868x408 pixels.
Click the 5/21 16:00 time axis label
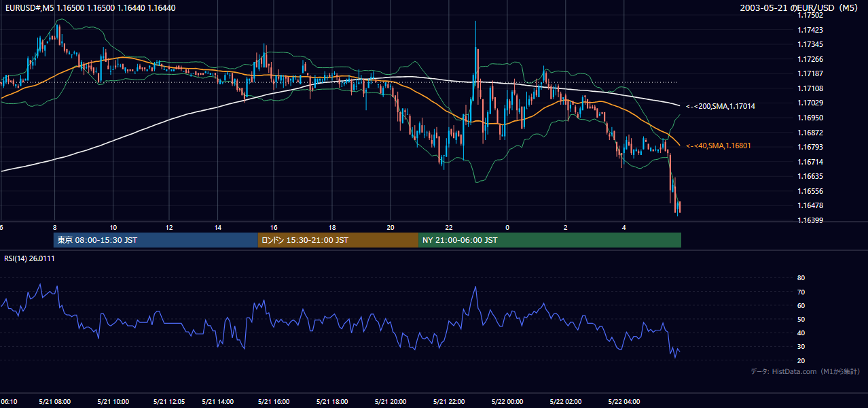(x=274, y=402)
